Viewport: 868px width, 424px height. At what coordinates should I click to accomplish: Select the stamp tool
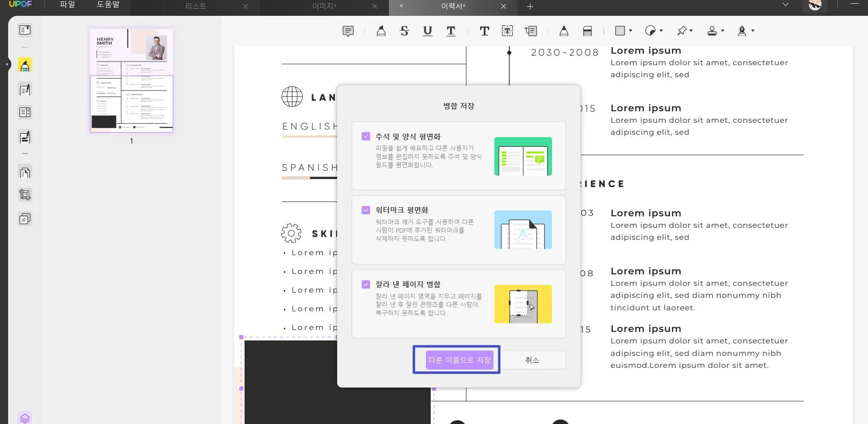(712, 31)
